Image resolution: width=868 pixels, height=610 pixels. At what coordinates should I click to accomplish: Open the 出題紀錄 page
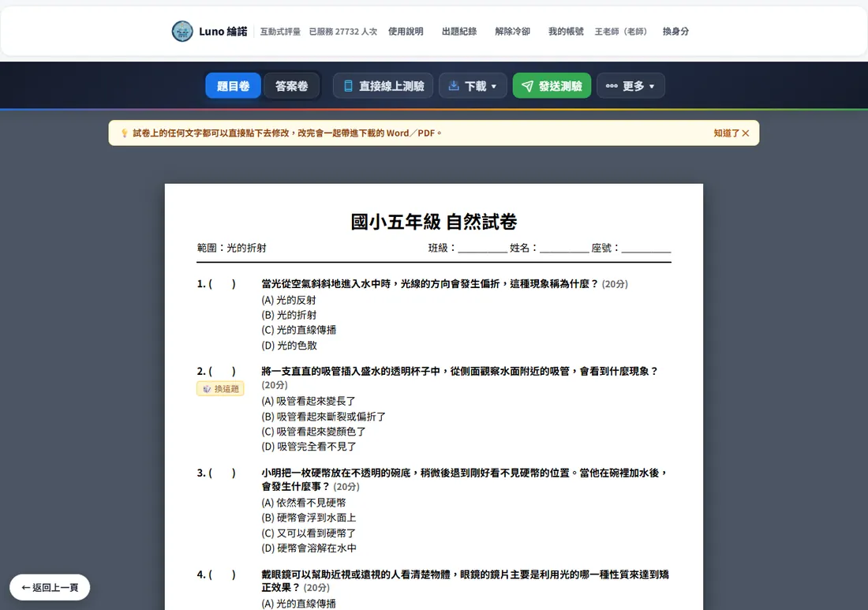459,32
